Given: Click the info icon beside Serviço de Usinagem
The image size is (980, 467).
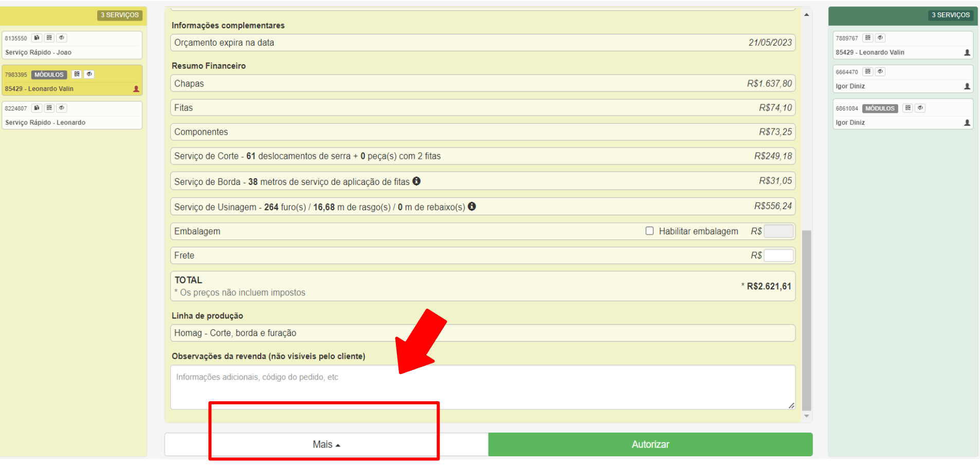Looking at the screenshot, I should tap(472, 206).
